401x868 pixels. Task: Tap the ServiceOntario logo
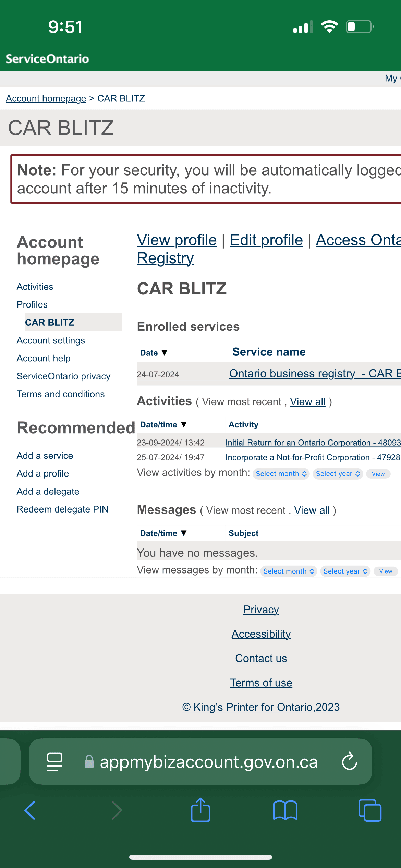click(47, 59)
